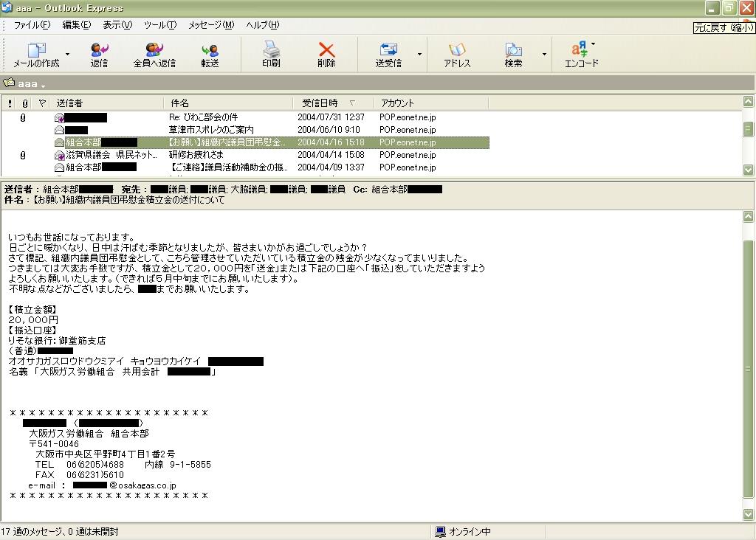Sort by attachment paperclip column header
The image size is (756, 540).
point(25,103)
